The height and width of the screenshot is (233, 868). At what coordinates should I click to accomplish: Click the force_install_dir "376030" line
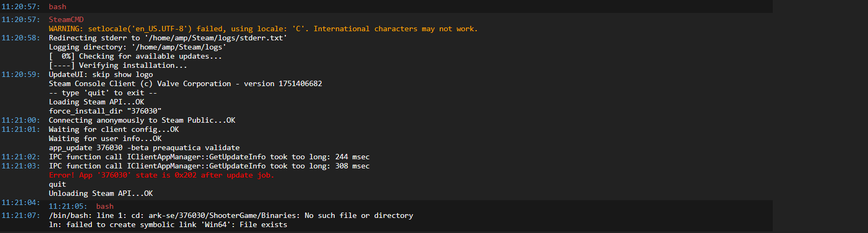105,111
